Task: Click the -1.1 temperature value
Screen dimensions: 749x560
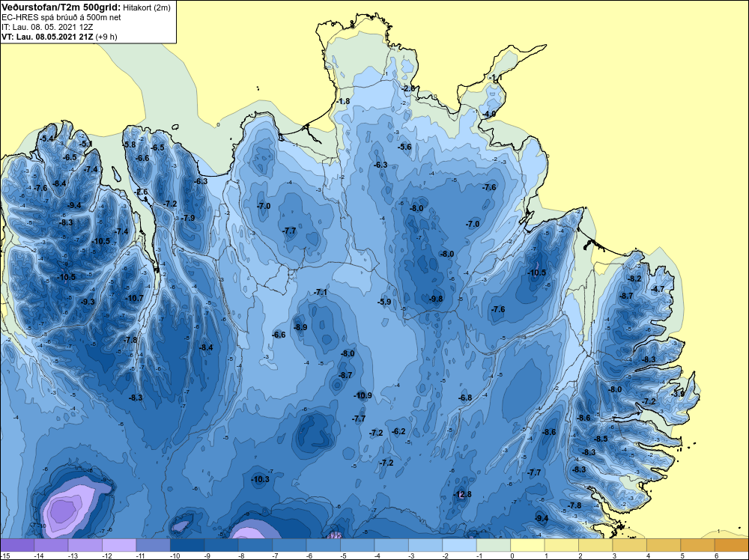Action: (494, 78)
